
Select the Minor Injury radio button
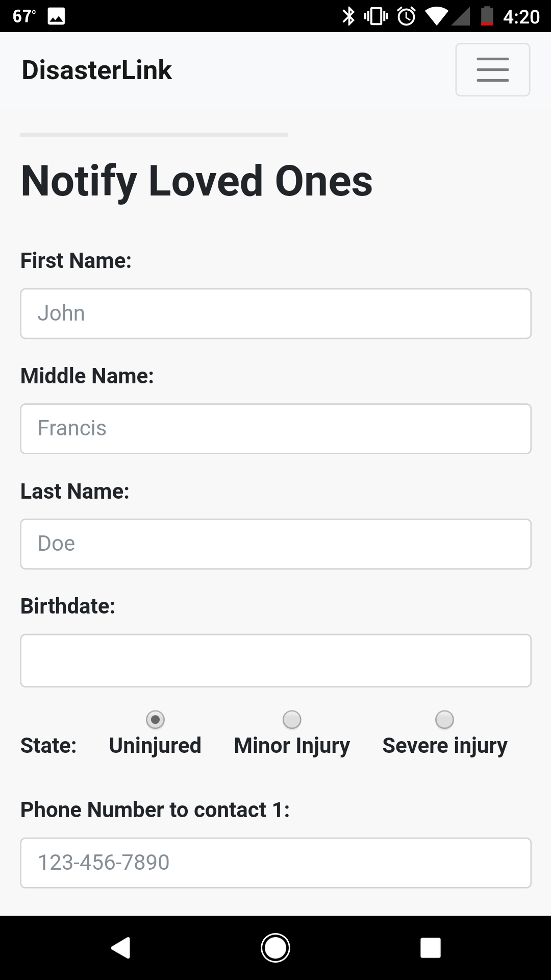292,720
